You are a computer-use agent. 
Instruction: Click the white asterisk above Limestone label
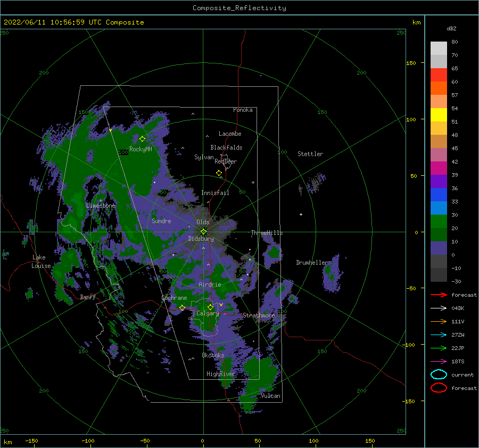coord(101,201)
